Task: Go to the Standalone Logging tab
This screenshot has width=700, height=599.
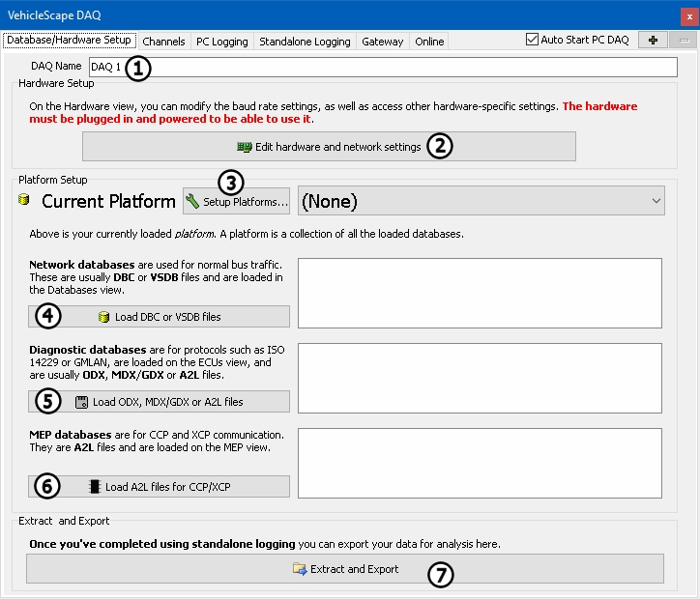Action: point(305,42)
